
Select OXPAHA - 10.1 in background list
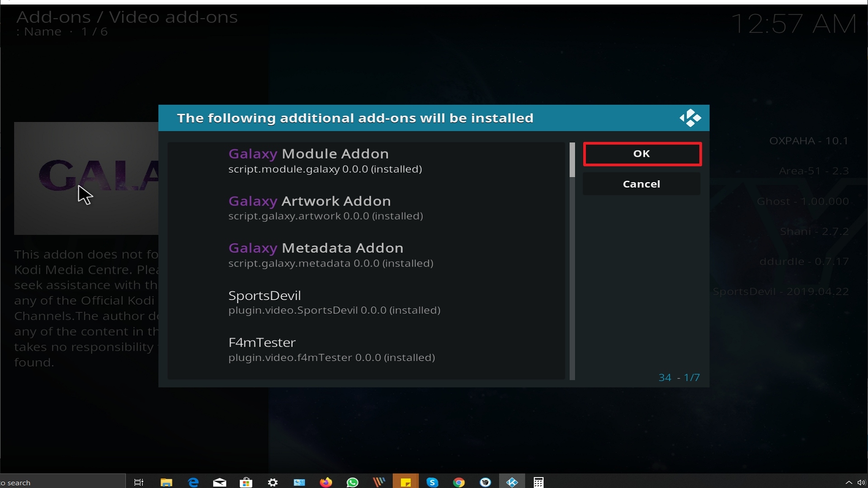point(809,141)
